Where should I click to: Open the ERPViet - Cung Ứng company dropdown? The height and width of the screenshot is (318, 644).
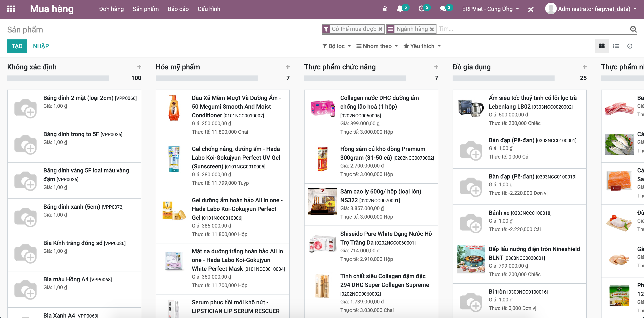click(491, 9)
